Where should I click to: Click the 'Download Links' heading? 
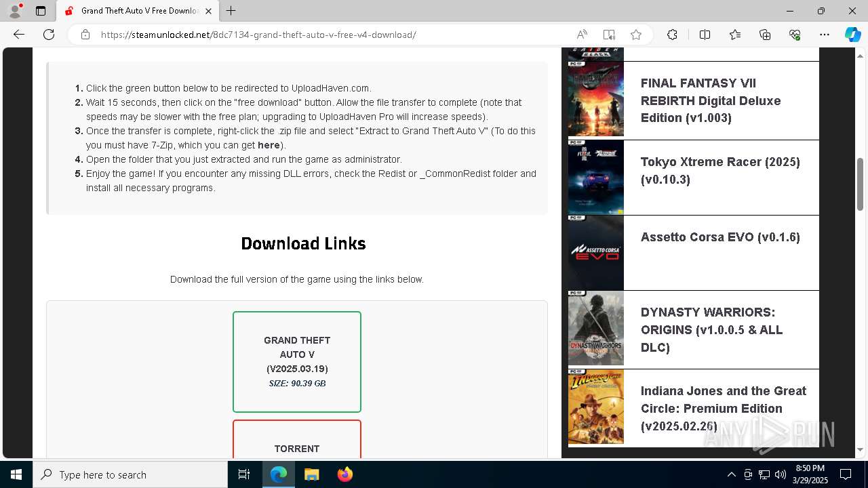303,243
